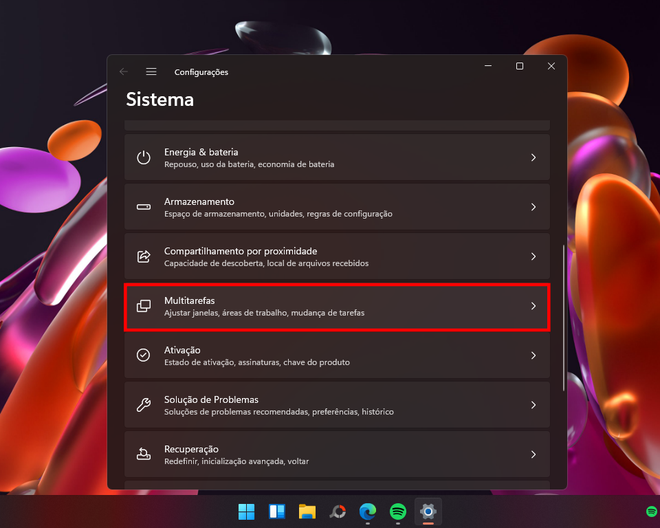The height and width of the screenshot is (528, 660).
Task: Open Multitarefas settings
Action: coord(337,306)
